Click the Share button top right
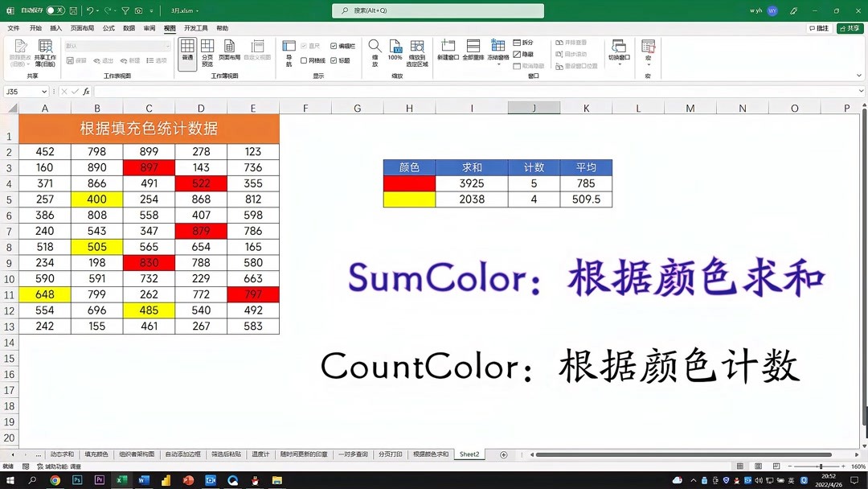 pos(849,27)
